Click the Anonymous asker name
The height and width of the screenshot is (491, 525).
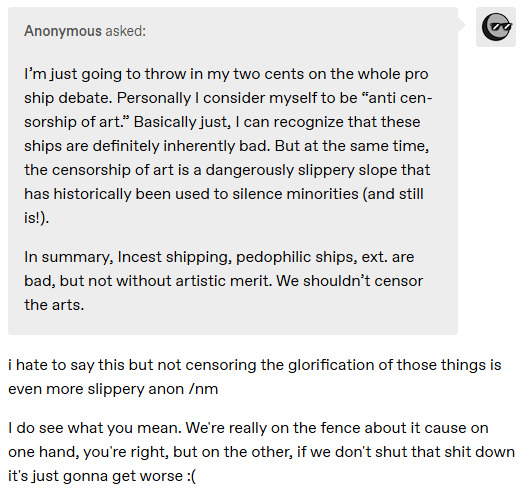pyautogui.click(x=63, y=31)
